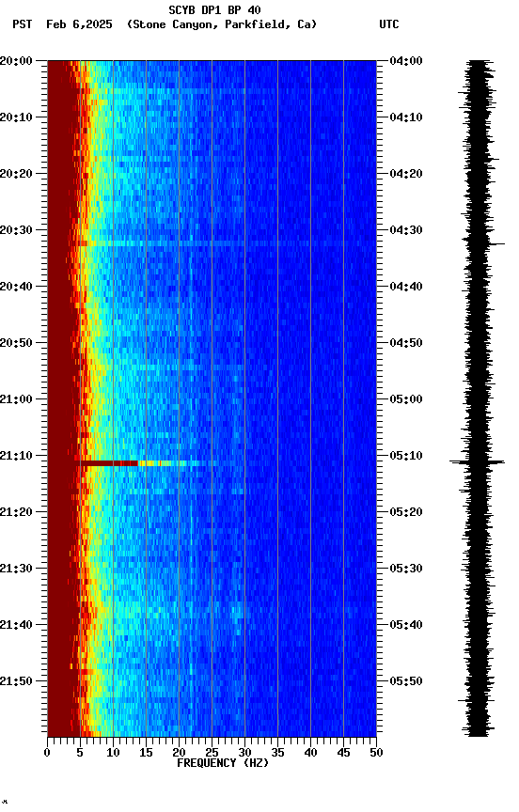This screenshot has height=812, width=519.
Task: Click the 04:50 UTC time label
Action: 406,343
